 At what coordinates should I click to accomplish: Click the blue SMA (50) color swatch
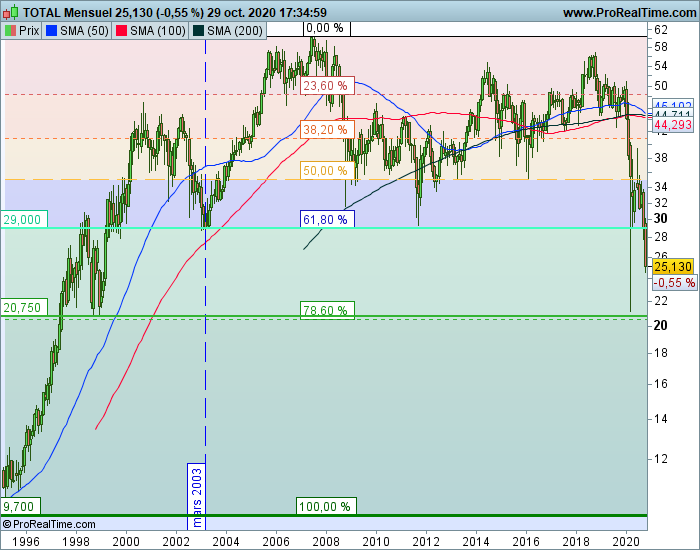pyautogui.click(x=51, y=31)
